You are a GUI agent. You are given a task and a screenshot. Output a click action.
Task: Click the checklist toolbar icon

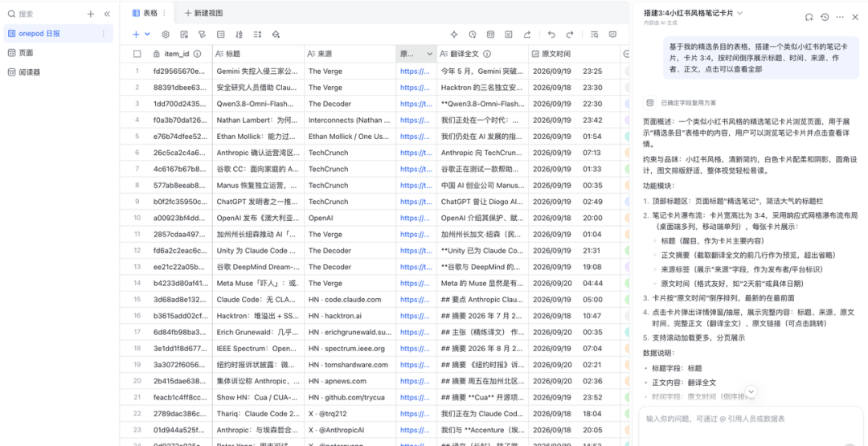[x=509, y=35]
